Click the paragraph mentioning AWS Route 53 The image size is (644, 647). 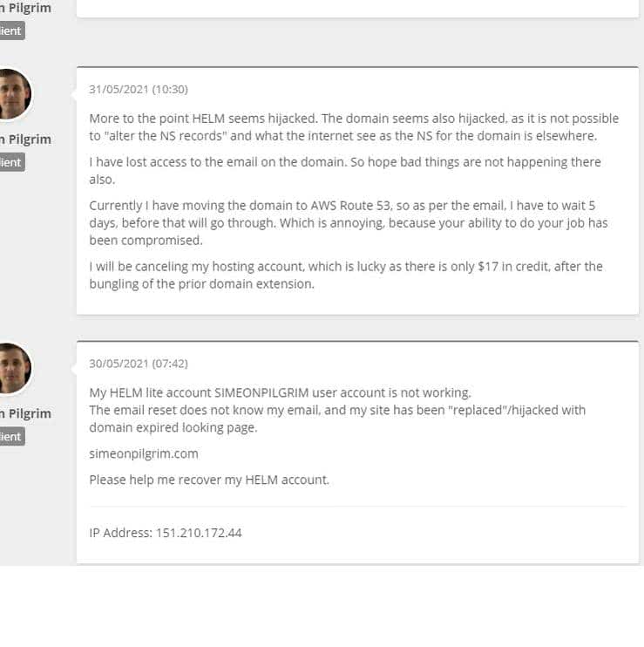click(349, 223)
